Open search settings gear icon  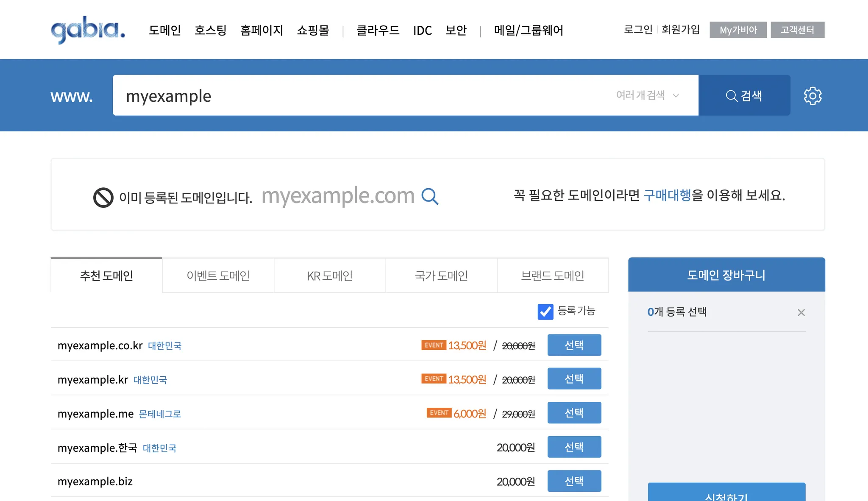tap(812, 96)
